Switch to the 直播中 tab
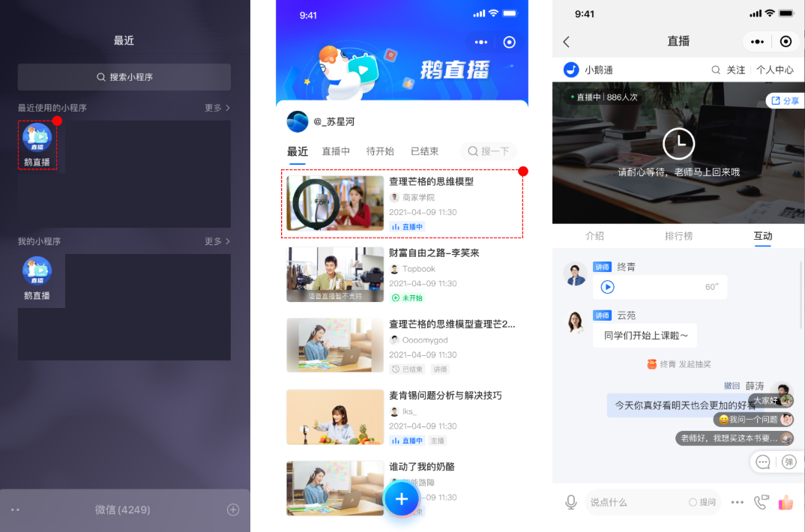 [336, 151]
